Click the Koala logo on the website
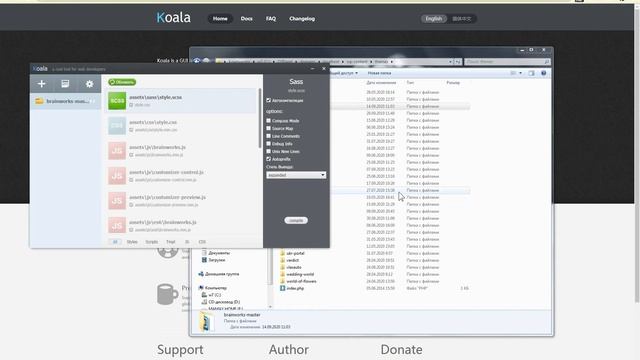640x360 pixels. 173,17
